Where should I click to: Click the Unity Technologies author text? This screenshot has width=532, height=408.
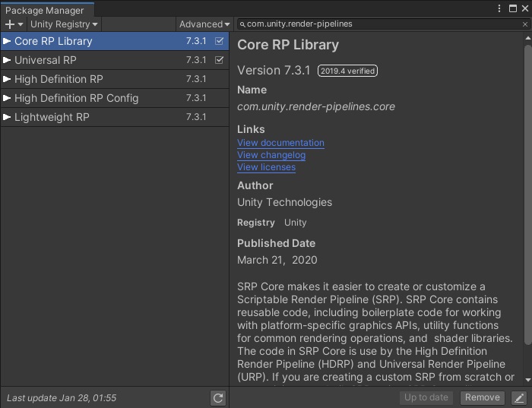pos(284,202)
